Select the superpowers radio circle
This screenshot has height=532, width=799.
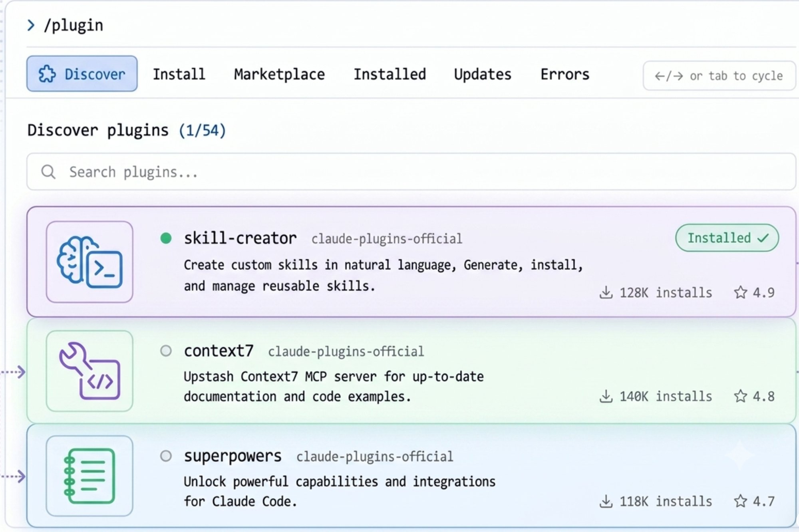[166, 456]
